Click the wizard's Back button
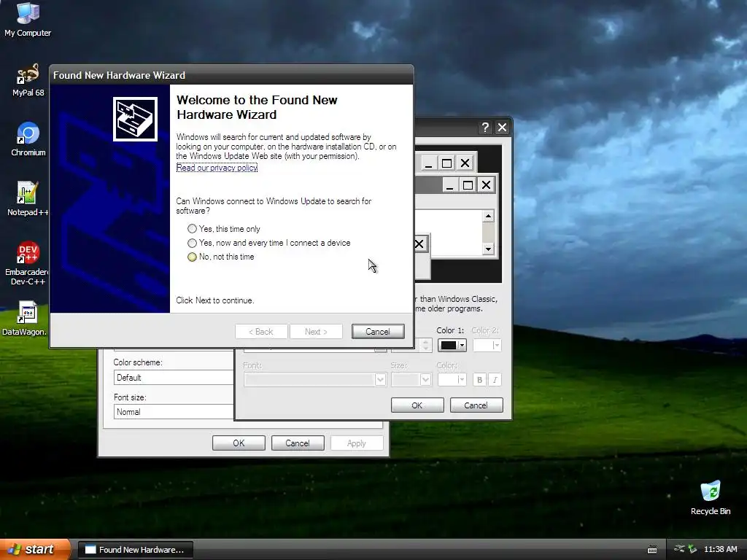This screenshot has width=747, height=560. (x=261, y=332)
